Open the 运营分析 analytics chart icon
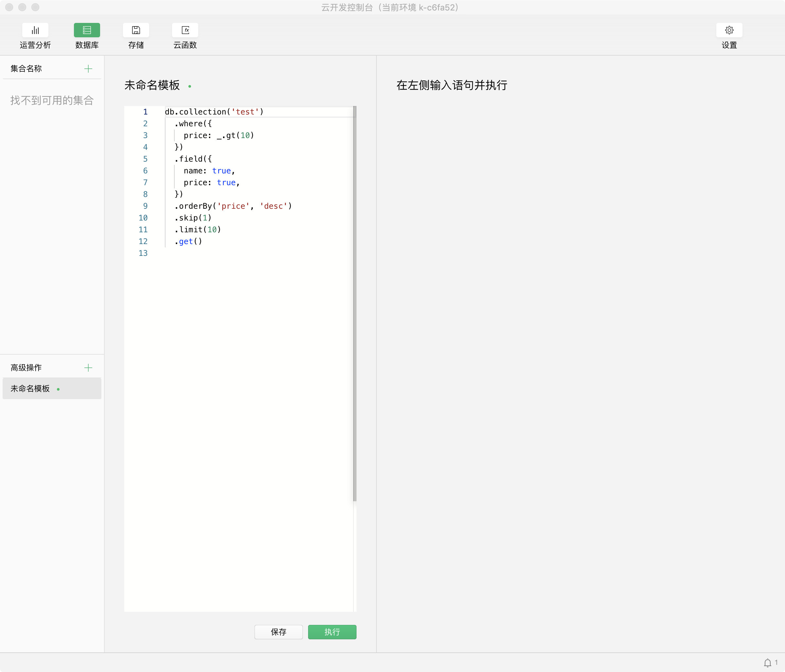 35,30
